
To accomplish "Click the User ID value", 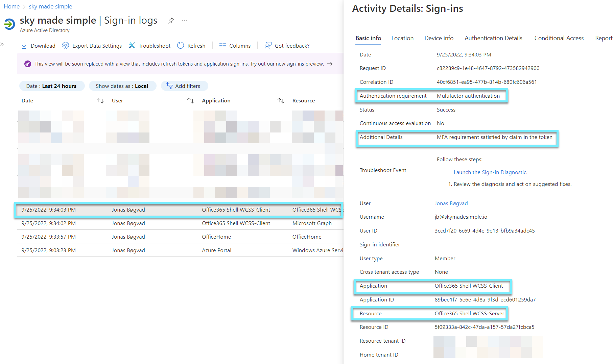I will [485, 231].
